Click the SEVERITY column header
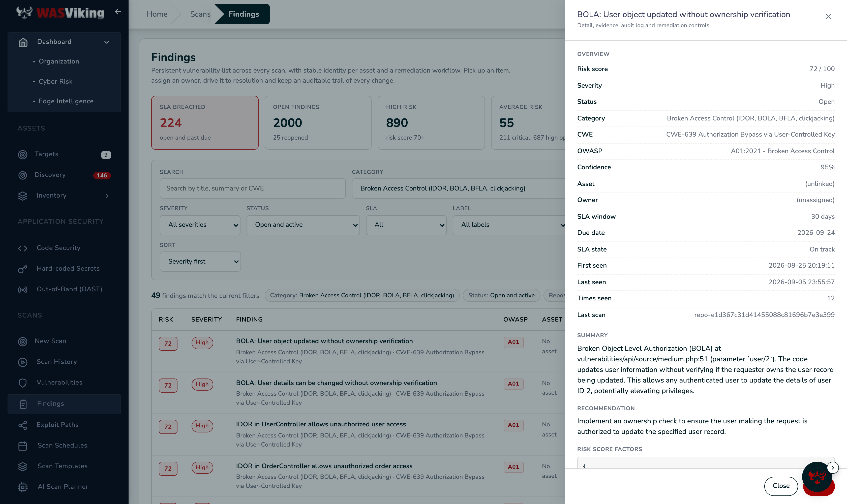 click(206, 320)
